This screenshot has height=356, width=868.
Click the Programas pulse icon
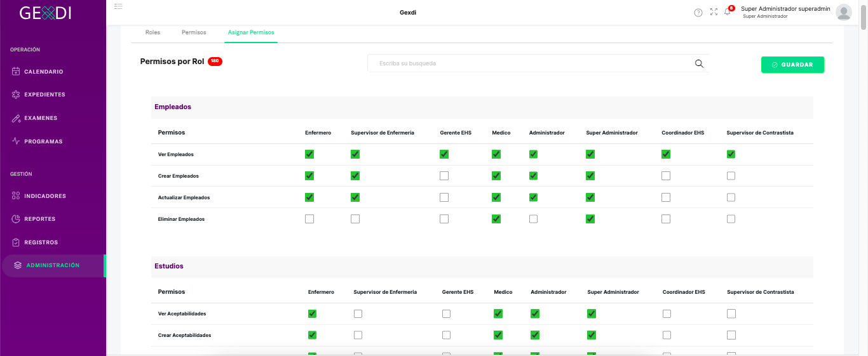16,141
